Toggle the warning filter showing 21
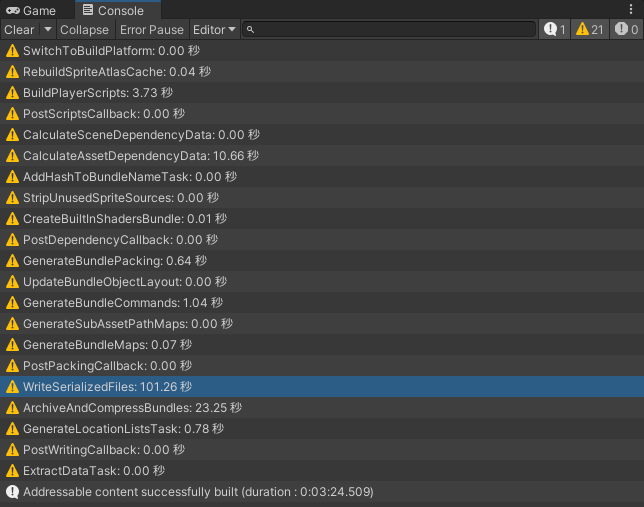The width and height of the screenshot is (644, 507). [589, 30]
